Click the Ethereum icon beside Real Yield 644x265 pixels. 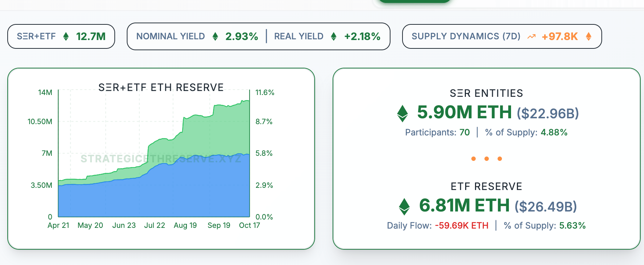pyautogui.click(x=334, y=36)
